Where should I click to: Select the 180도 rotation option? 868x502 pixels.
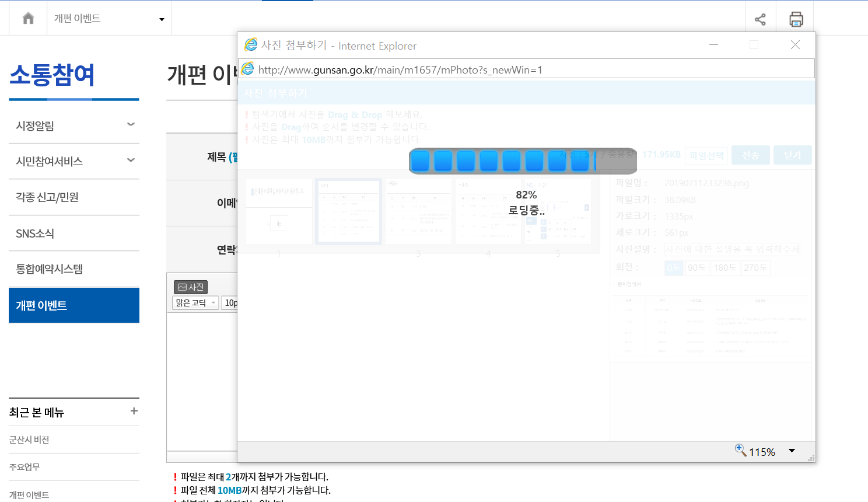tap(725, 268)
